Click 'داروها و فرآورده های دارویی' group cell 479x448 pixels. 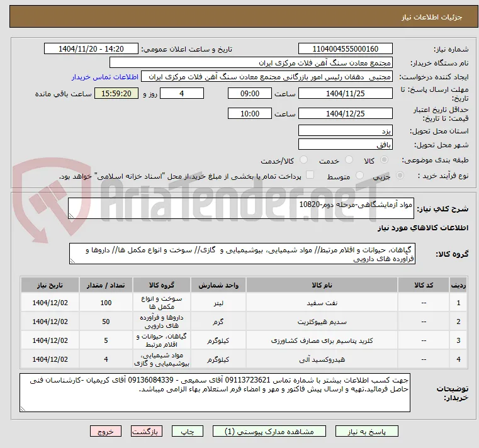point(162,322)
